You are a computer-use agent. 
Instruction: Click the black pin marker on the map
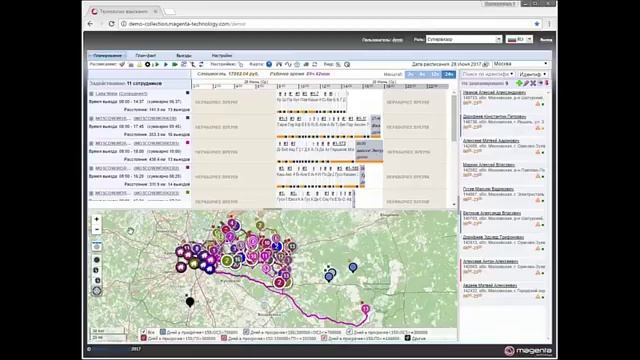pyautogui.click(x=190, y=302)
